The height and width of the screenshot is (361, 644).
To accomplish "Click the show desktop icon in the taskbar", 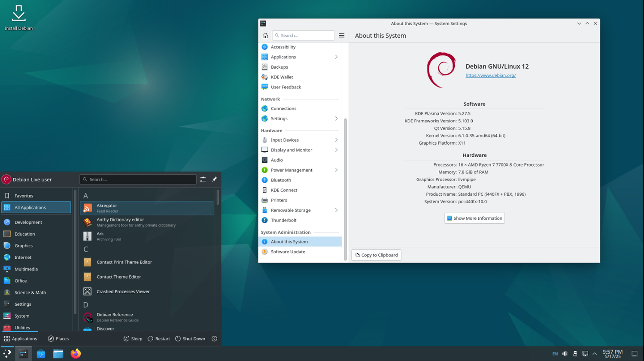I will [x=635, y=354].
